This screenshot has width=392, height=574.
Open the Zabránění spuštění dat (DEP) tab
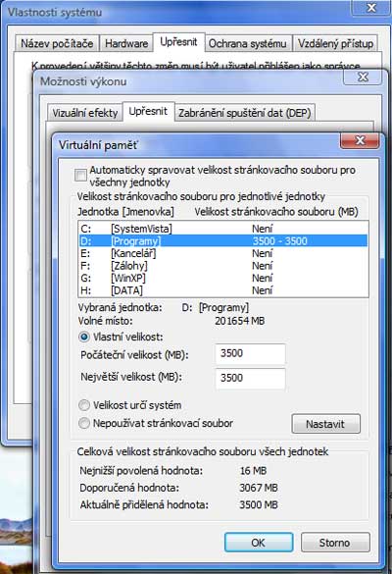coord(245,113)
